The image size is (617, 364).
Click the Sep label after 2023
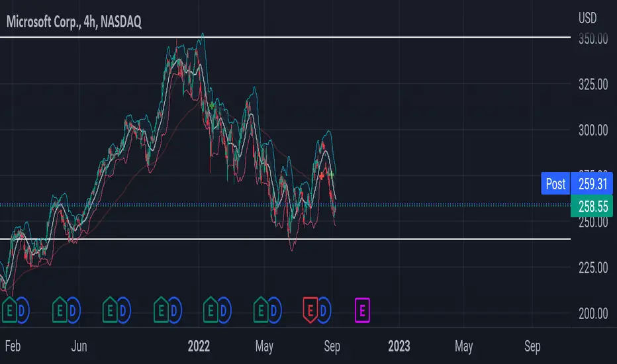tap(532, 346)
